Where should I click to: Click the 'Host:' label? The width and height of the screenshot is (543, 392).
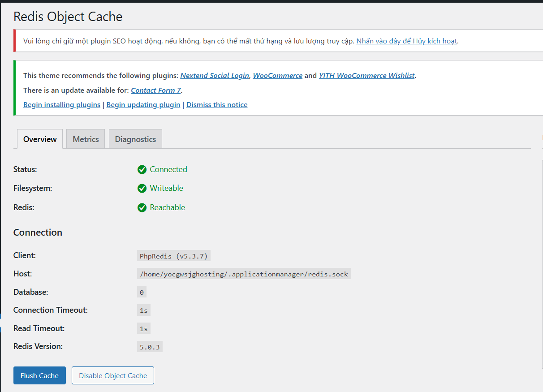(x=23, y=273)
